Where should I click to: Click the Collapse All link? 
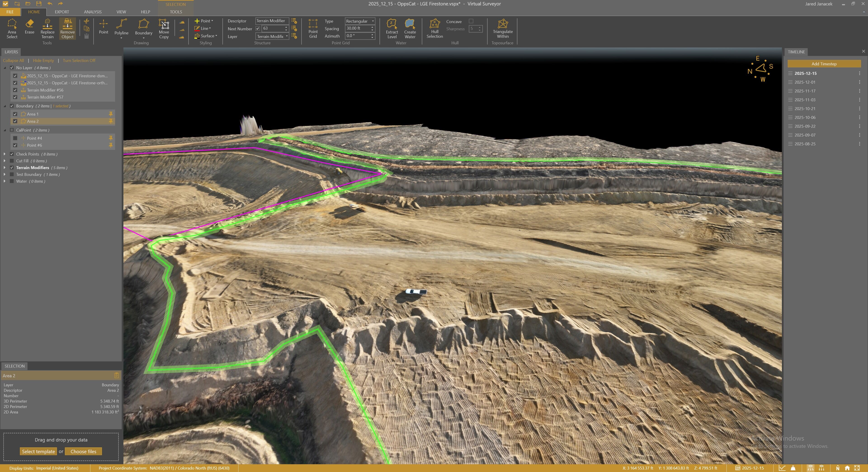pyautogui.click(x=14, y=61)
